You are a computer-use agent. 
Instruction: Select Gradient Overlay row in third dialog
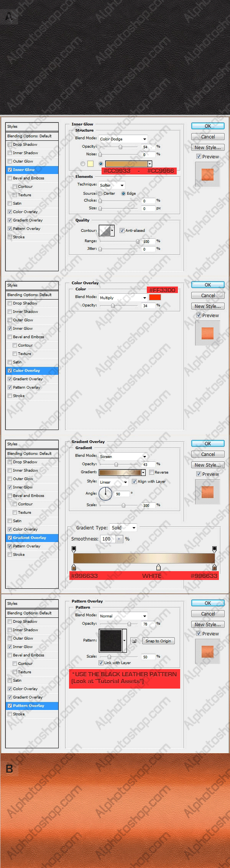(x=32, y=538)
